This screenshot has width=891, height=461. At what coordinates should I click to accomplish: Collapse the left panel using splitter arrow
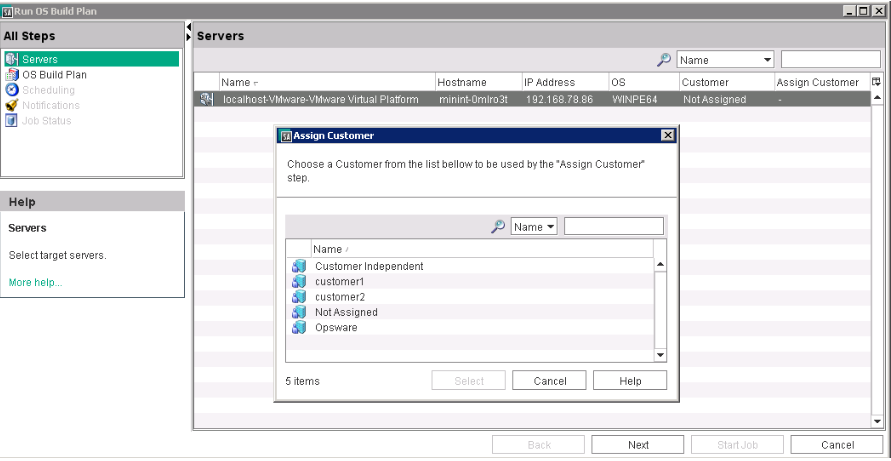tap(189, 26)
